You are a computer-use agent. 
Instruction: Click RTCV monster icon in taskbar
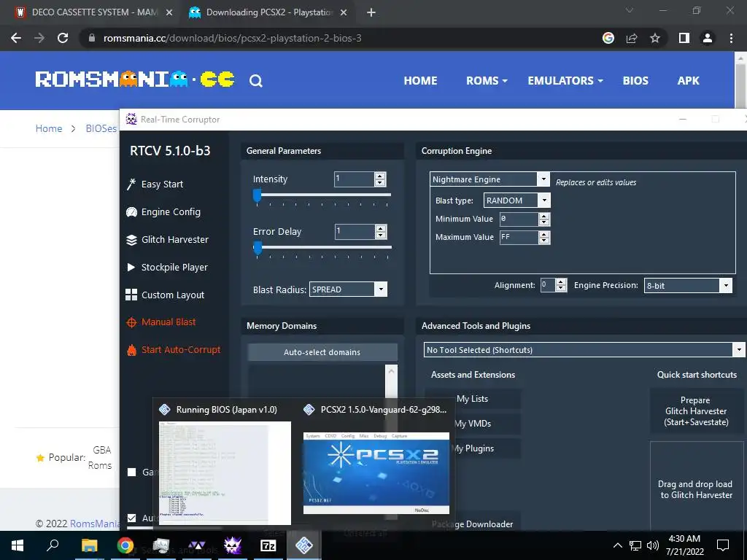tap(233, 545)
